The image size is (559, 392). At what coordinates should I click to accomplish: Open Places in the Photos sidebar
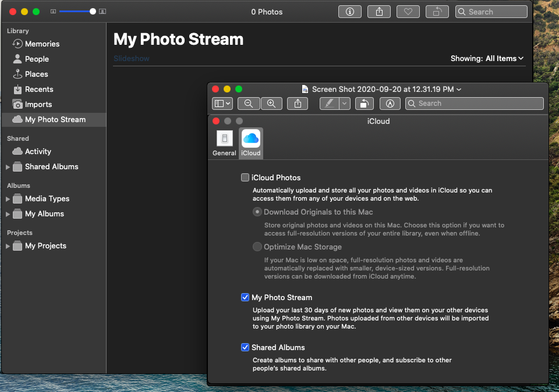(x=54, y=74)
